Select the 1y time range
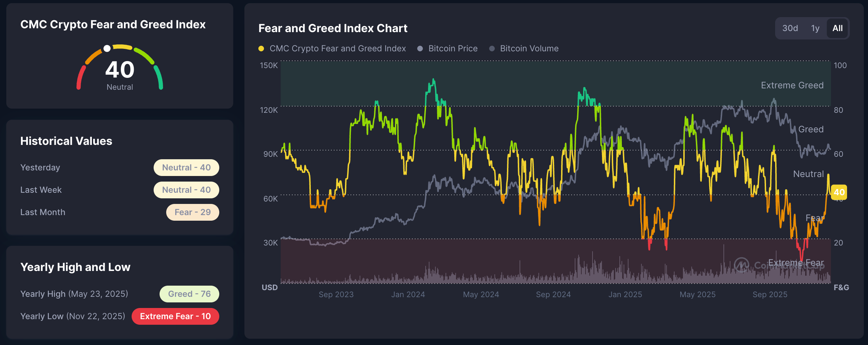The height and width of the screenshot is (345, 868). pyautogui.click(x=815, y=28)
